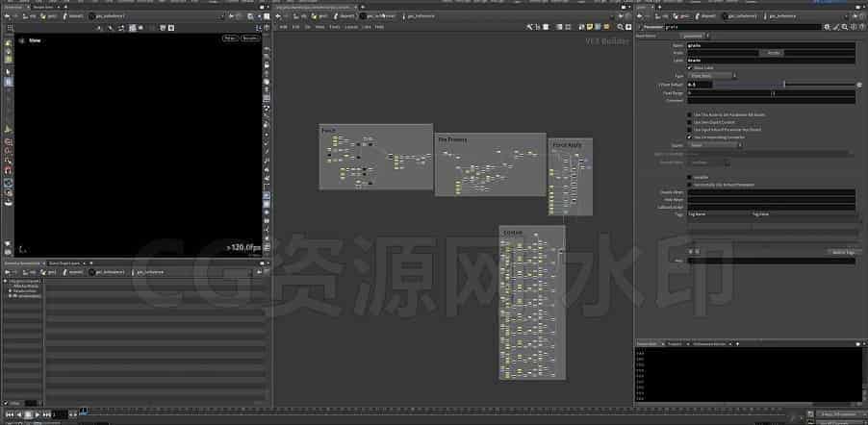Enable Use Input Value If Parameter Not Bound
Image resolution: width=868 pixels, height=425 pixels.
[689, 130]
